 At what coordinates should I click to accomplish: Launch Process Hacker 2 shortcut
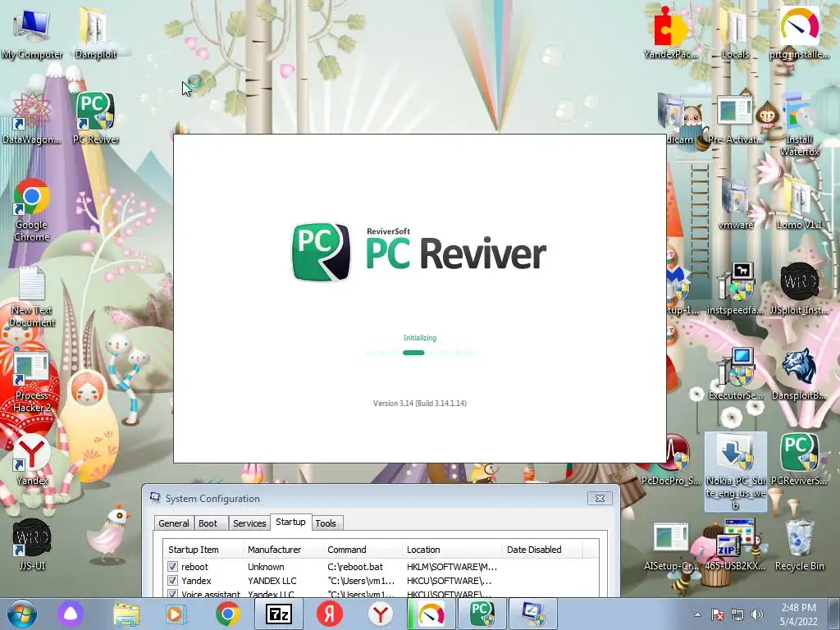(32, 381)
